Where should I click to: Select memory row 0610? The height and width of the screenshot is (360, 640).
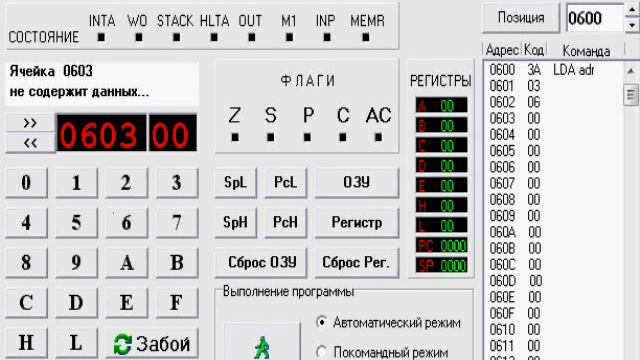click(553, 329)
